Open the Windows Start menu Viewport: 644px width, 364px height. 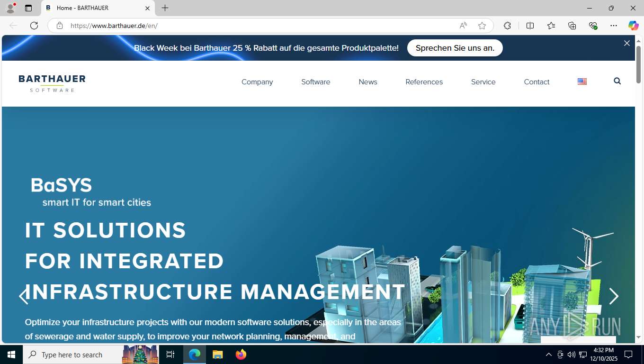tap(11, 355)
